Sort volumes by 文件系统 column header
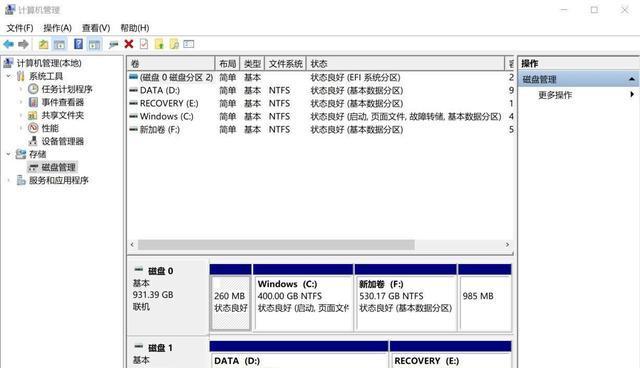This screenshot has width=640, height=368. 285,64
